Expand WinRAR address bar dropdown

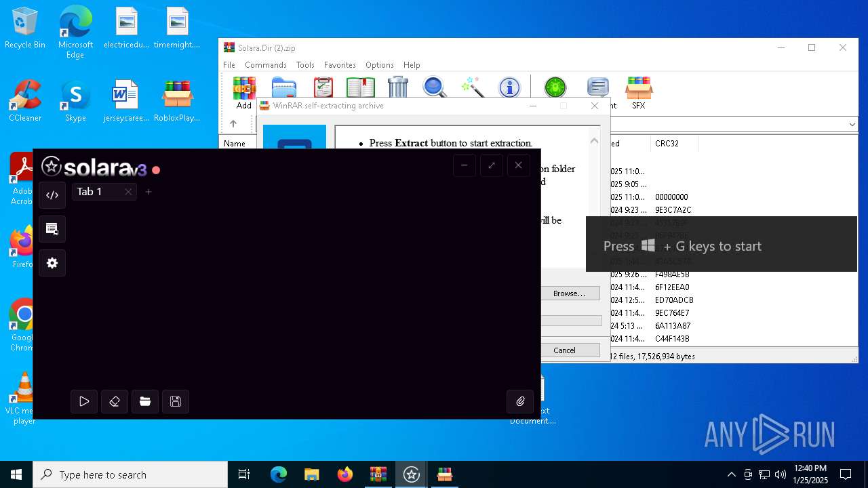[852, 125]
